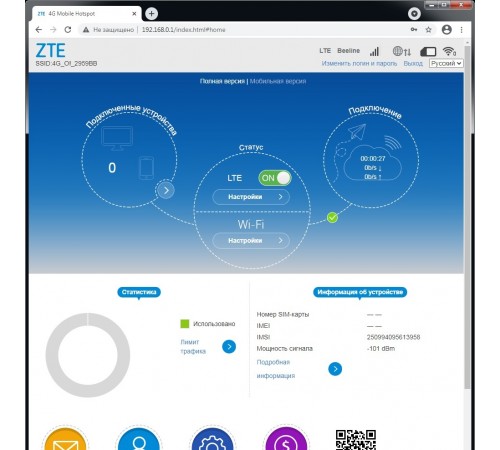
Task: Open the settings gear icon
Action: [212, 439]
